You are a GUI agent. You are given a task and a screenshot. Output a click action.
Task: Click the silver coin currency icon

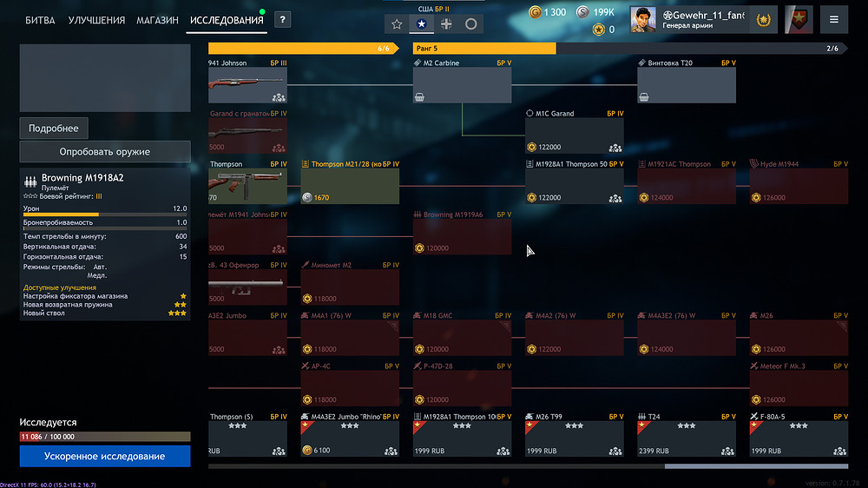(x=583, y=12)
